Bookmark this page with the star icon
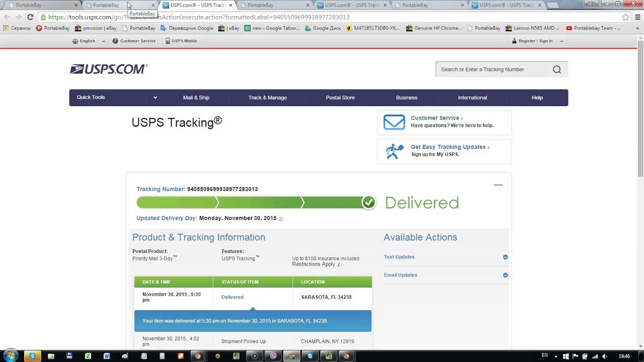This screenshot has height=362, width=644. pyautogui.click(x=625, y=17)
